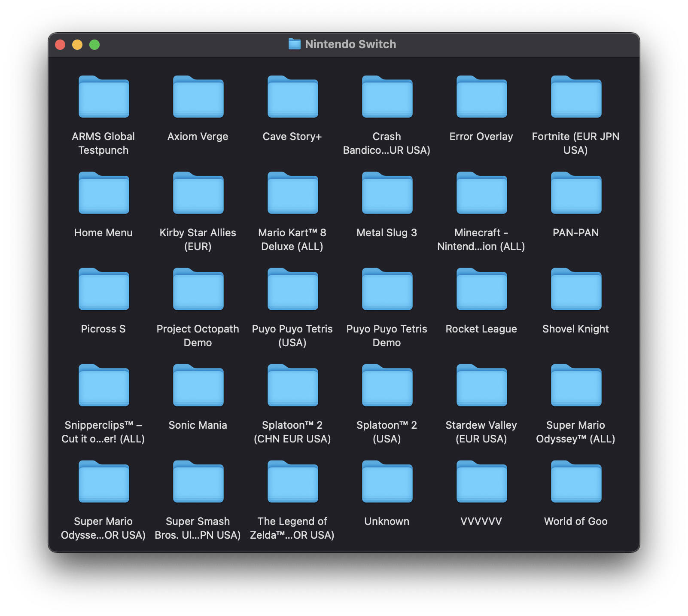Select the Mario Kart 8 Deluxe folder icon
The image size is (688, 616).
pos(292,193)
